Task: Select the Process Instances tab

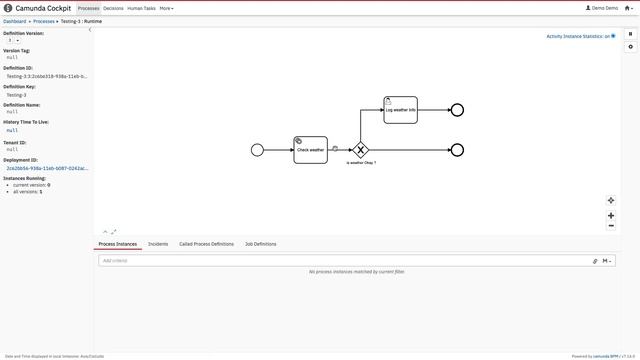Action: coord(118,244)
